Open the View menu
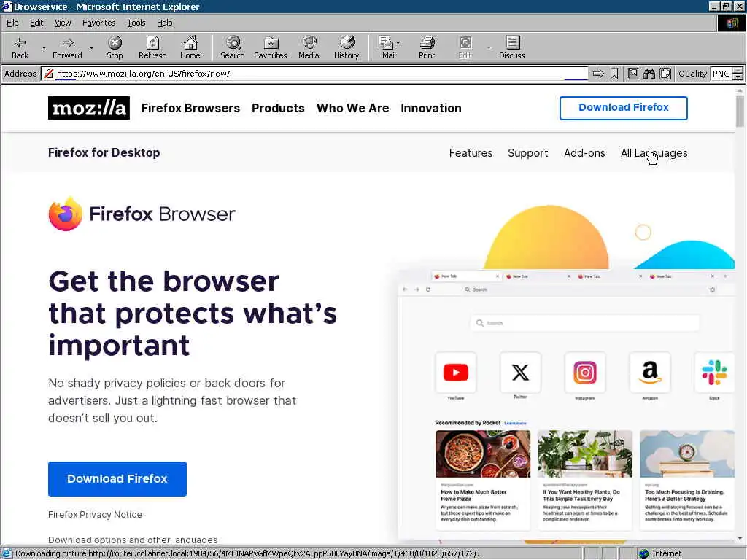This screenshot has height=560, width=747. point(63,23)
